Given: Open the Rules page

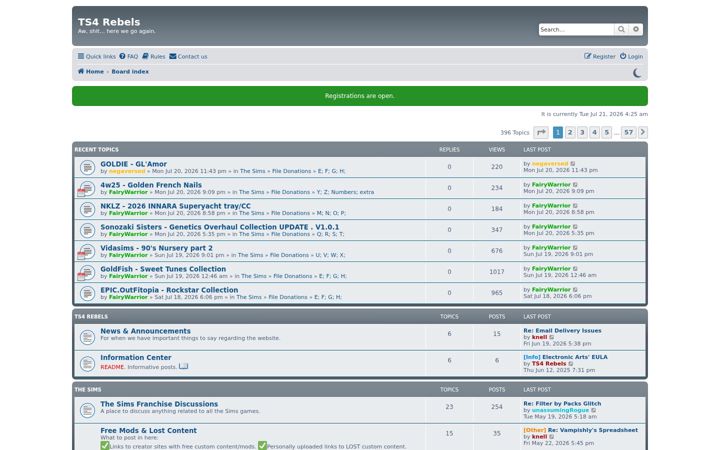Looking at the screenshot, I should [x=153, y=56].
